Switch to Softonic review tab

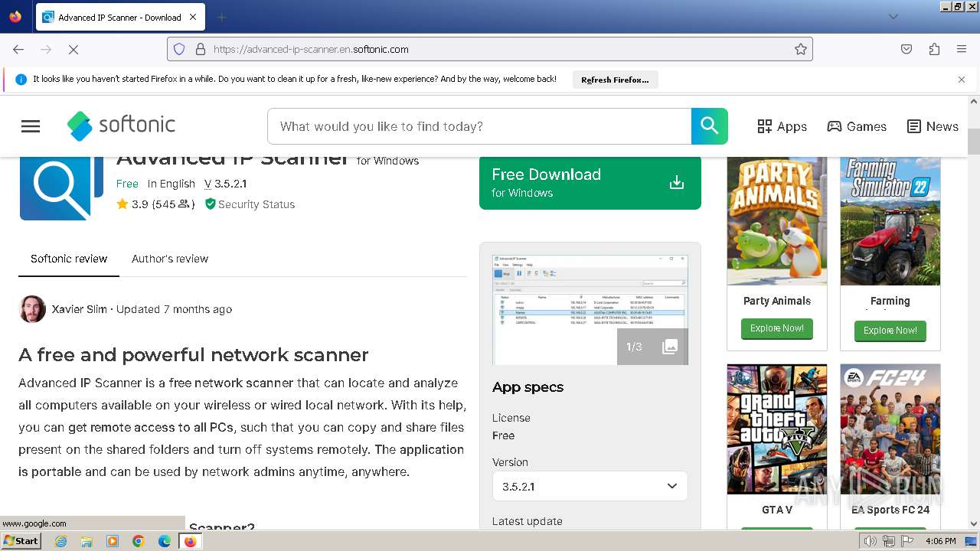pyautogui.click(x=69, y=259)
